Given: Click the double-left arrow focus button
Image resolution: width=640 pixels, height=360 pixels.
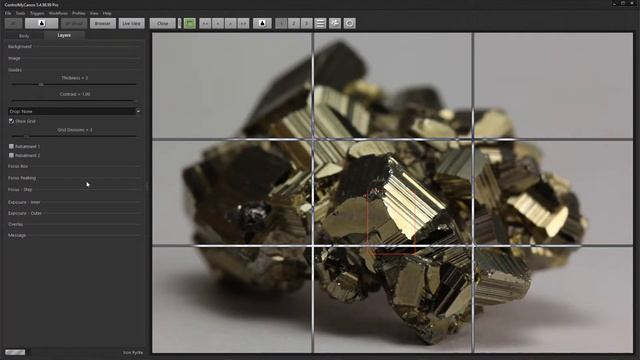Looking at the screenshot, I should coord(205,23).
